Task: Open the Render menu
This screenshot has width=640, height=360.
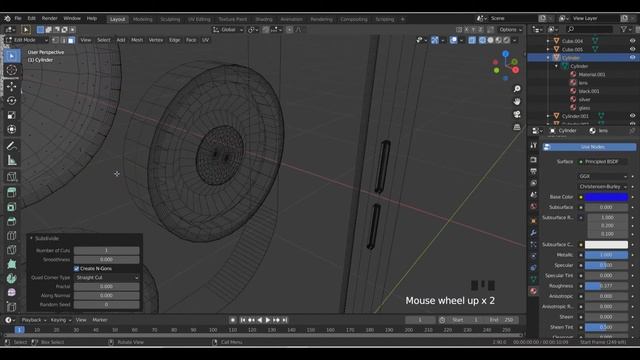Action: pos(49,18)
